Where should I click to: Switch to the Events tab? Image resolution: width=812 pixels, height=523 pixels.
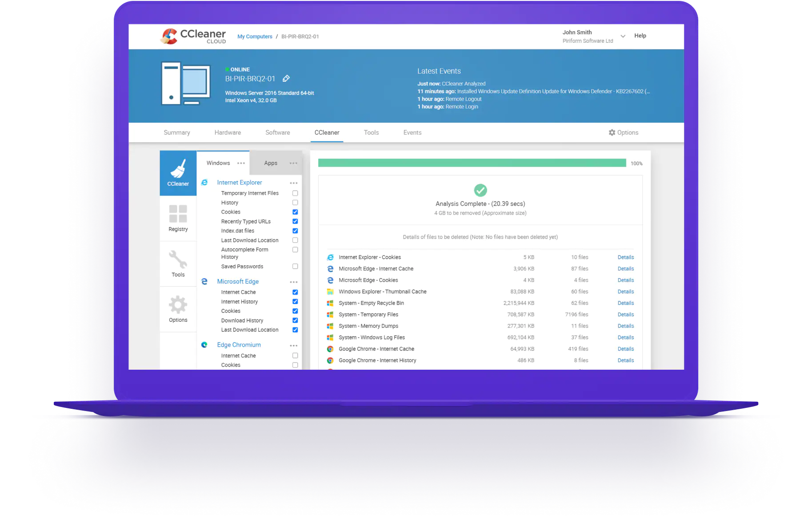tap(412, 132)
